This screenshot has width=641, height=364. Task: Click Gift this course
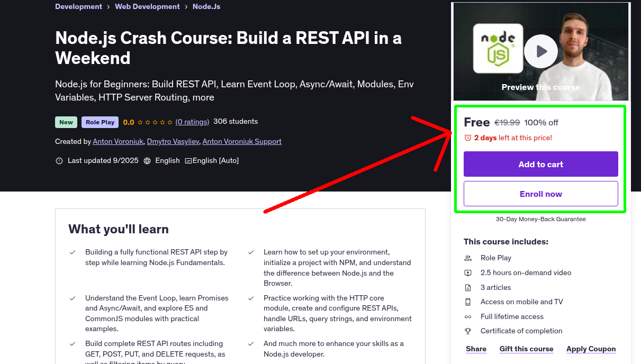(x=526, y=349)
